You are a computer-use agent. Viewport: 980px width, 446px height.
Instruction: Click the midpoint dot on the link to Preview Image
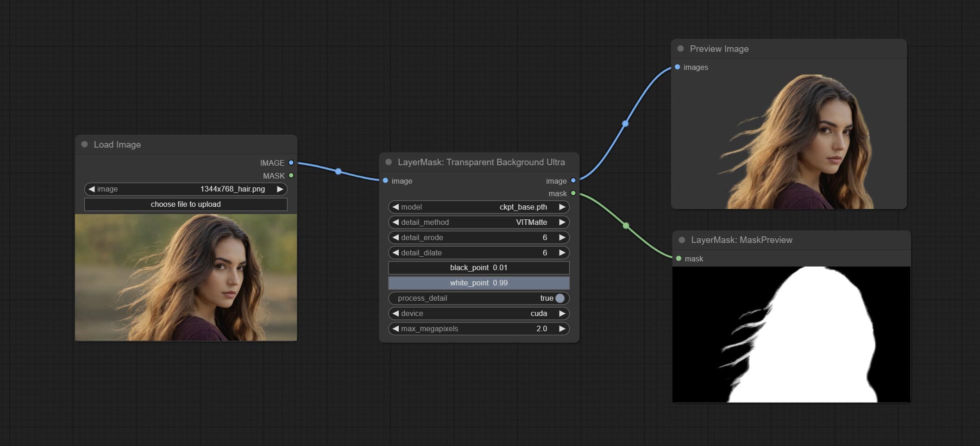coord(625,124)
